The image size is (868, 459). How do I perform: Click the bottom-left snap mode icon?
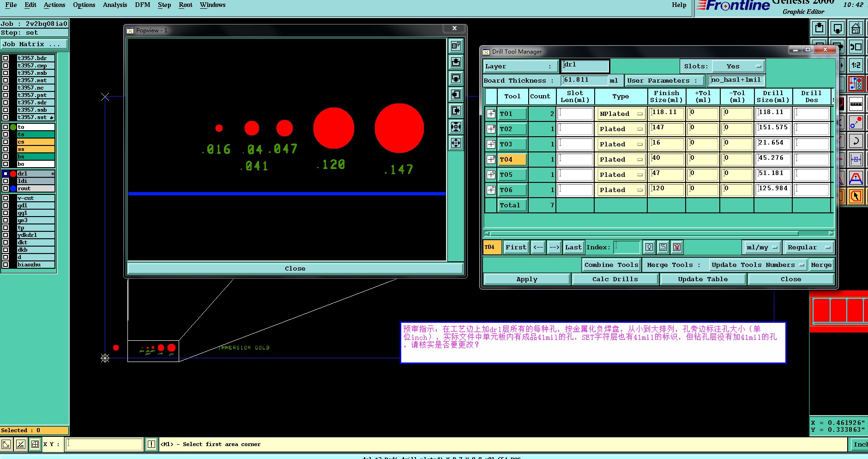click(6, 444)
